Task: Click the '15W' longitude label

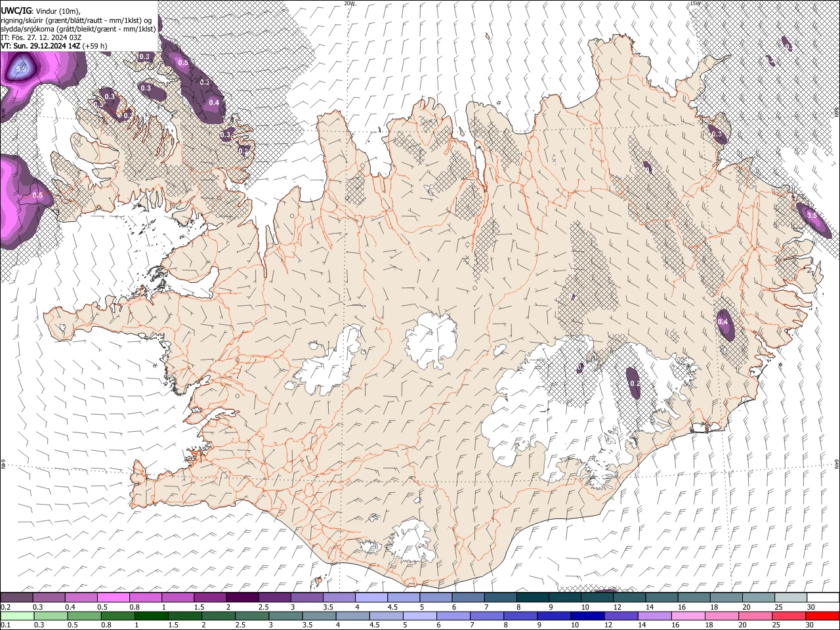Action: pyautogui.click(x=695, y=3)
